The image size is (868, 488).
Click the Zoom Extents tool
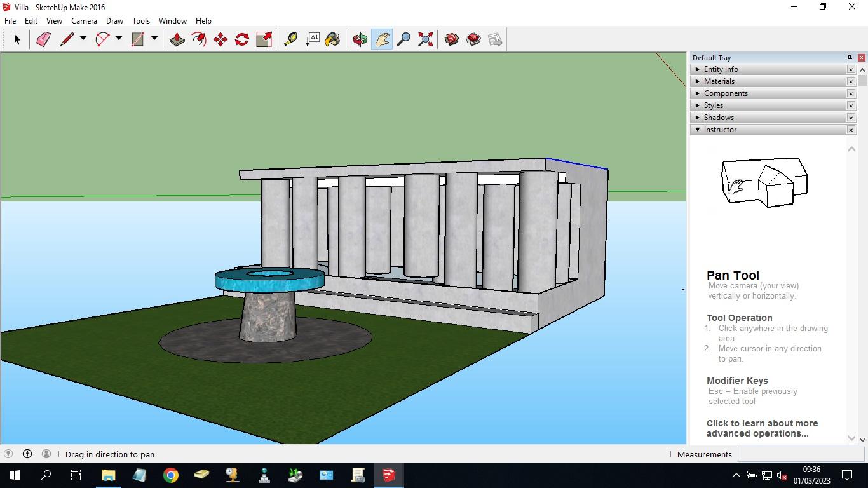click(x=426, y=39)
